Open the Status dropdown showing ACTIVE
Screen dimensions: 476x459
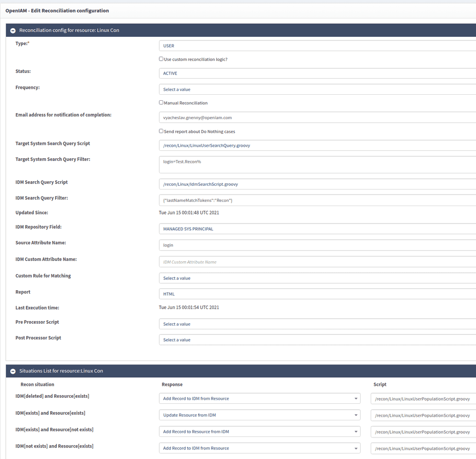coord(317,74)
